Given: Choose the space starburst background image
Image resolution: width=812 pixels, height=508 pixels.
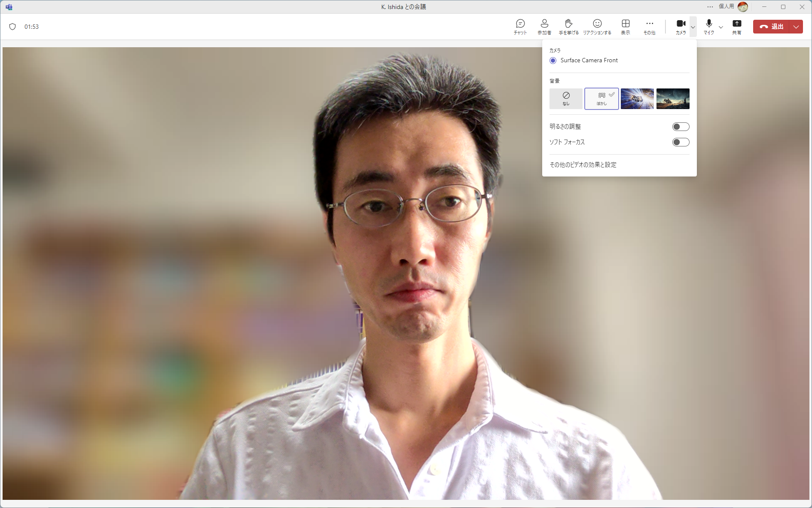Looking at the screenshot, I should 637,99.
